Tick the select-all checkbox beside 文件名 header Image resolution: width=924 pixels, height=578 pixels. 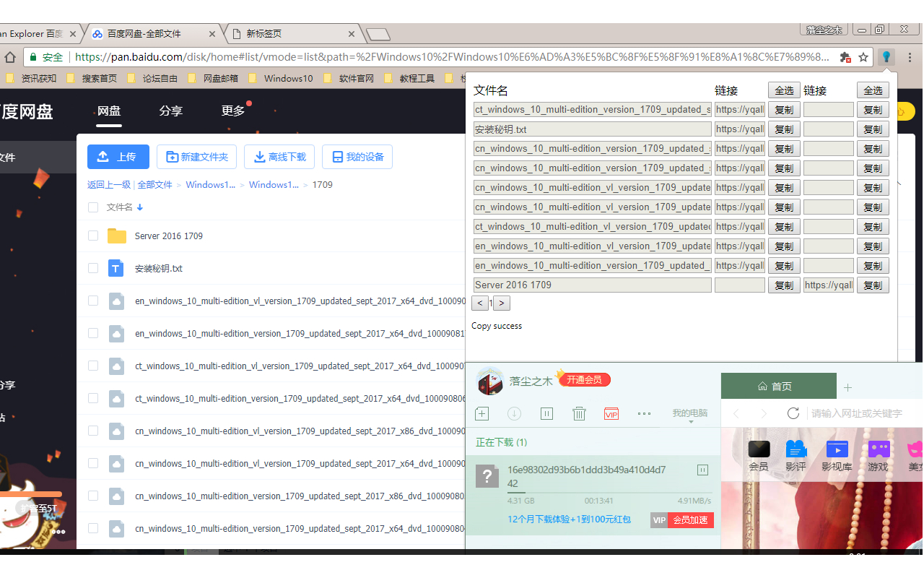tap(92, 207)
